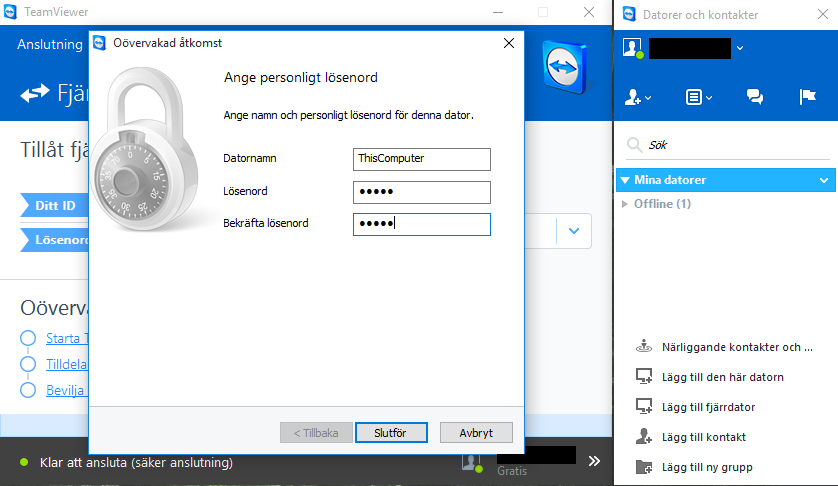Expand the account name dropdown arrow
Viewport: 838px width, 486px height.
point(740,48)
